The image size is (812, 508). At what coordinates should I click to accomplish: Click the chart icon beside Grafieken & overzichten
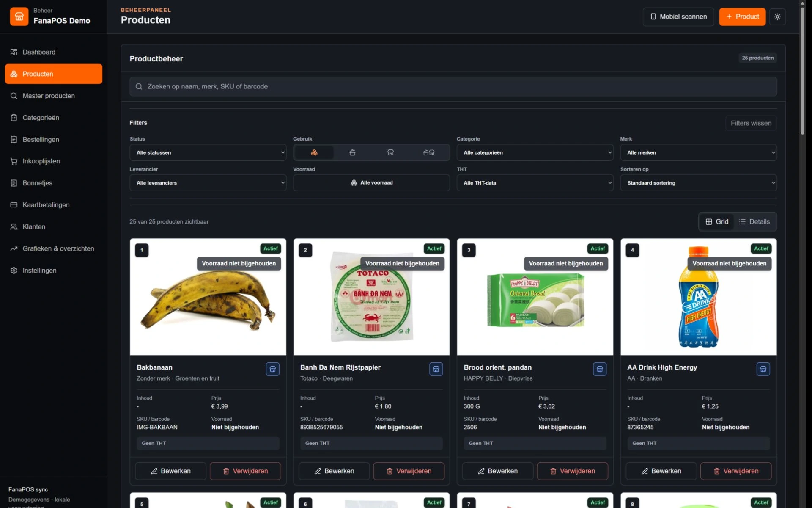click(x=14, y=248)
